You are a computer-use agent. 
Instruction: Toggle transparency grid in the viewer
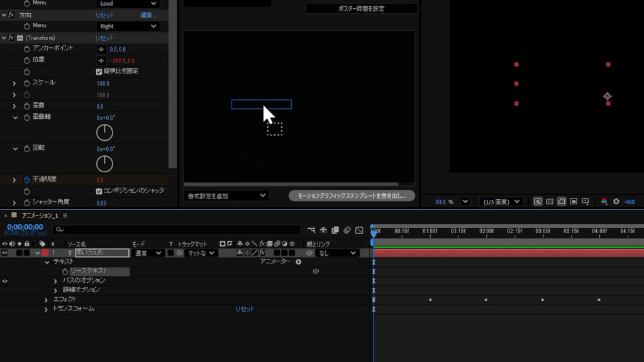pos(550,202)
